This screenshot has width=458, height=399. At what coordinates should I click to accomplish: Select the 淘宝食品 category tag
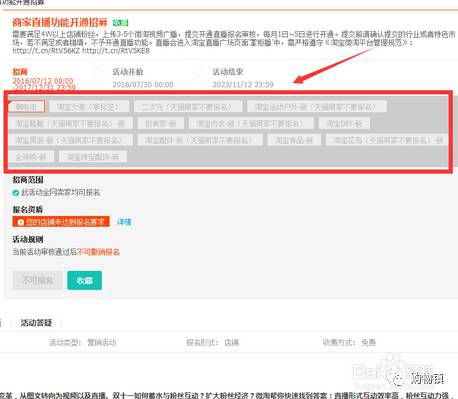[294, 140]
